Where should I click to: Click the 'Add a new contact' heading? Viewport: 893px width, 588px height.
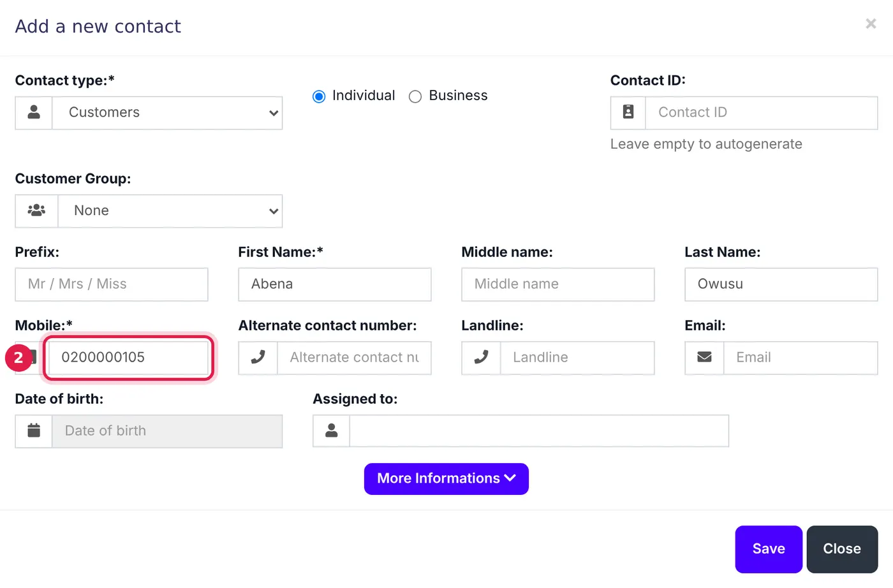(x=98, y=26)
